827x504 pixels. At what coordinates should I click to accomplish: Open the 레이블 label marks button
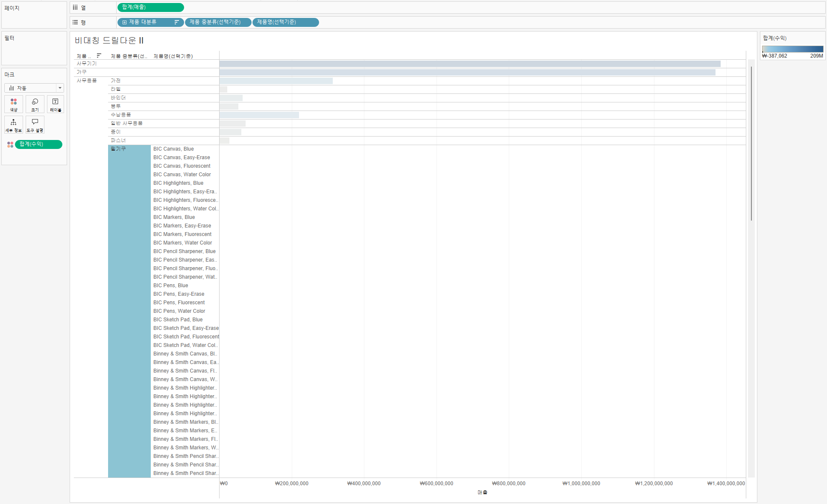(55, 104)
